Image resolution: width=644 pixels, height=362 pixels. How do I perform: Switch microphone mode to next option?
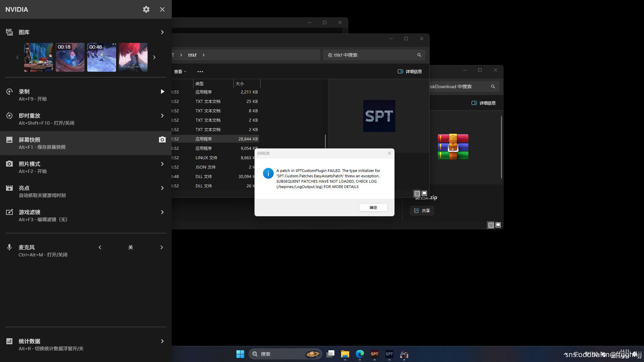pyautogui.click(x=162, y=247)
